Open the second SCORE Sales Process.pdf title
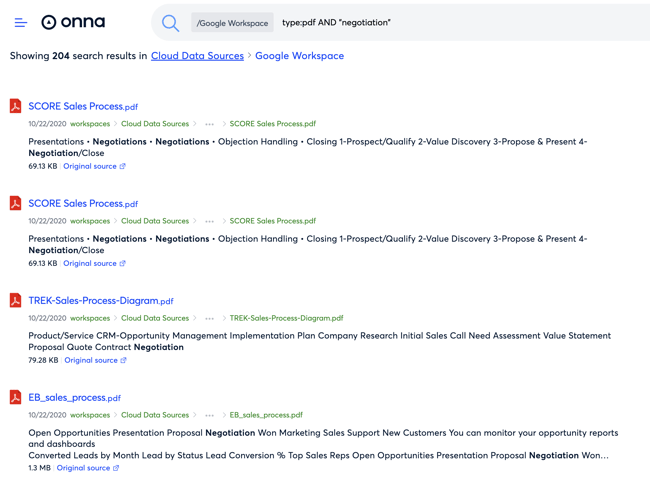This screenshot has width=650, height=484. point(83,203)
